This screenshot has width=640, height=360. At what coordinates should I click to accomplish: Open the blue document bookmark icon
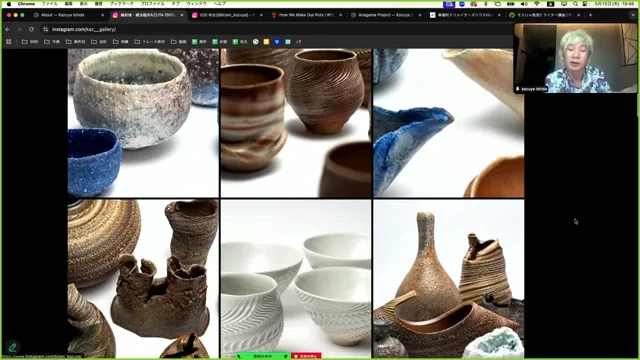[288, 42]
